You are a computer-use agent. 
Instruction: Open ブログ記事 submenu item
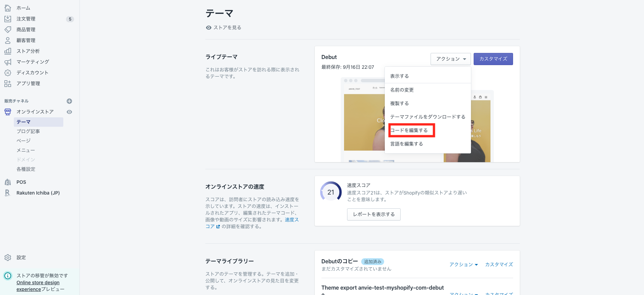tap(28, 131)
